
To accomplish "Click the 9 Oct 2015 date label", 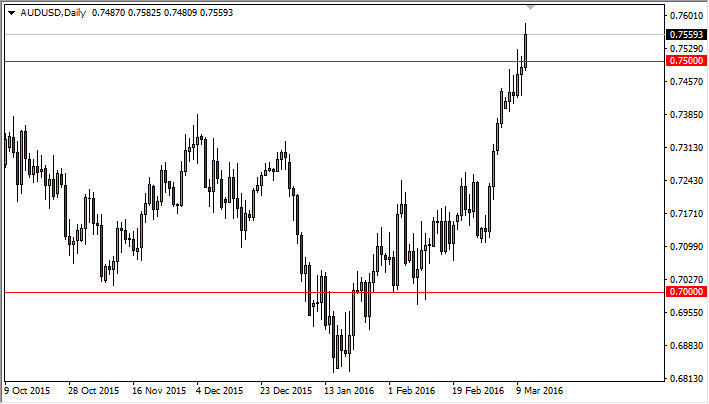I will pos(29,391).
